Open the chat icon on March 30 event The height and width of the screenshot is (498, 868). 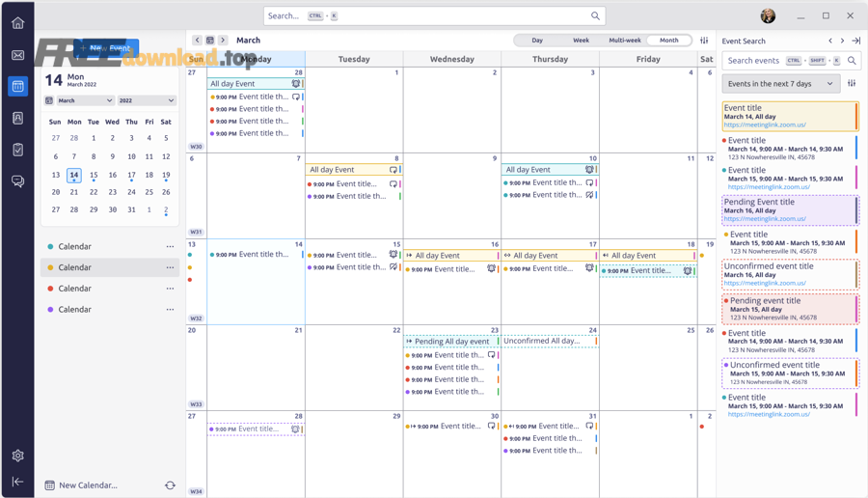point(491,426)
